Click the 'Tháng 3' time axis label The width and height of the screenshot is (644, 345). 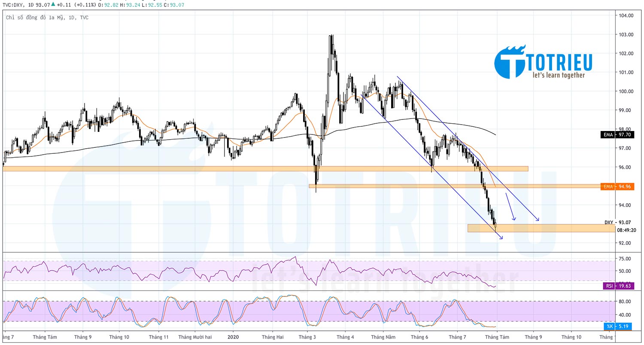[308, 337]
